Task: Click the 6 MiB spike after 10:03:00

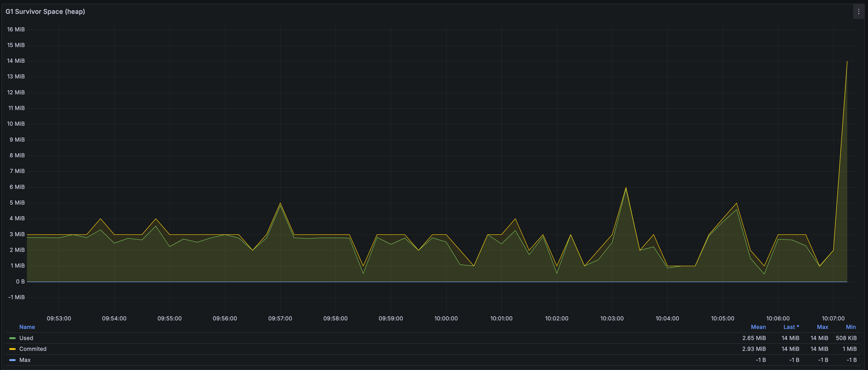Action: 626,188
